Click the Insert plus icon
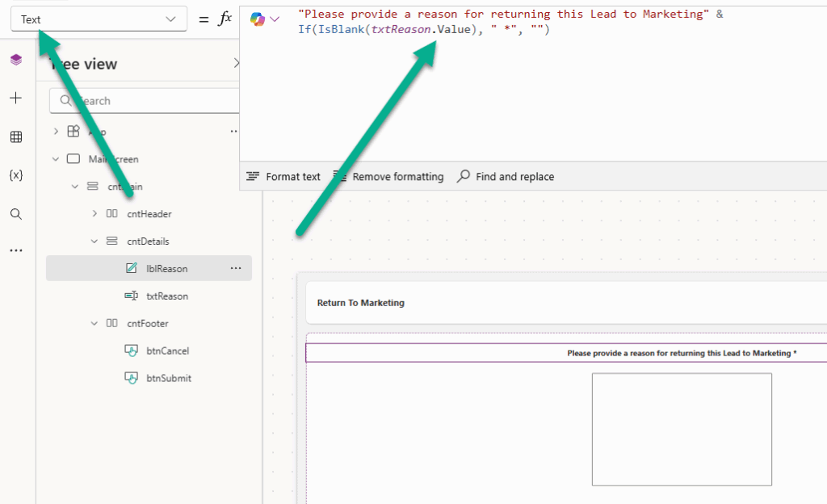The image size is (827, 504). coord(16,99)
